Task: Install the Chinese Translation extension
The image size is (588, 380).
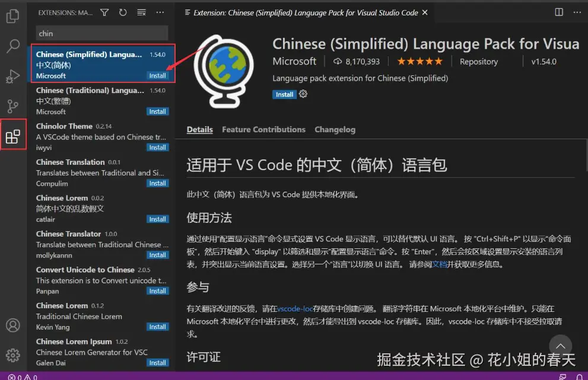Action: pyautogui.click(x=157, y=183)
